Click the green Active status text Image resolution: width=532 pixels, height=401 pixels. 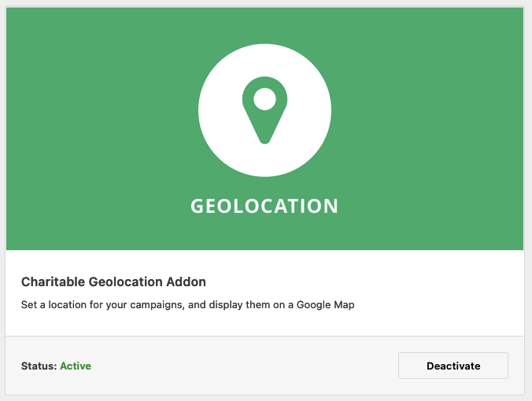tap(76, 366)
